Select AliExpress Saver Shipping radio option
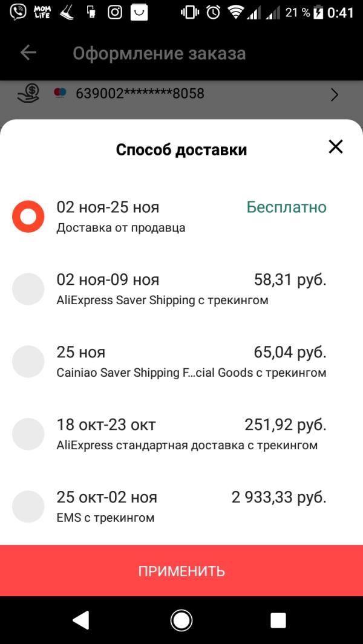The height and width of the screenshot is (644, 363). point(28,289)
